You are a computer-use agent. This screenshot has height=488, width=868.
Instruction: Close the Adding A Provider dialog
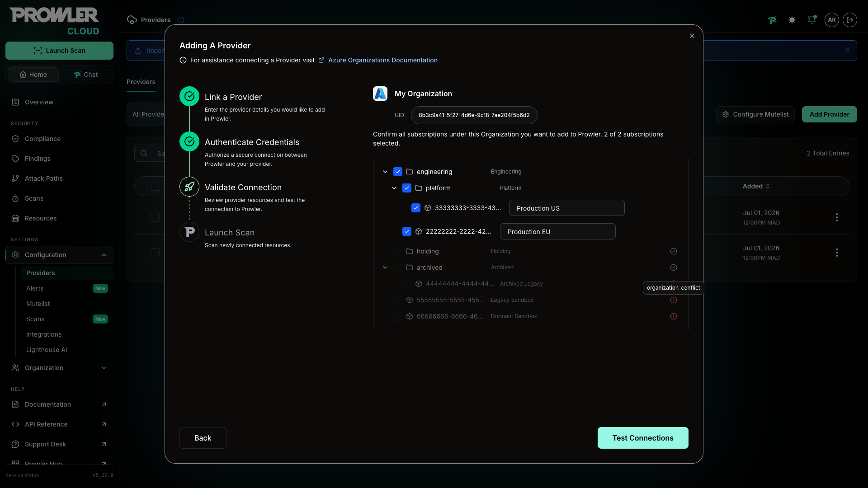pos(692,36)
